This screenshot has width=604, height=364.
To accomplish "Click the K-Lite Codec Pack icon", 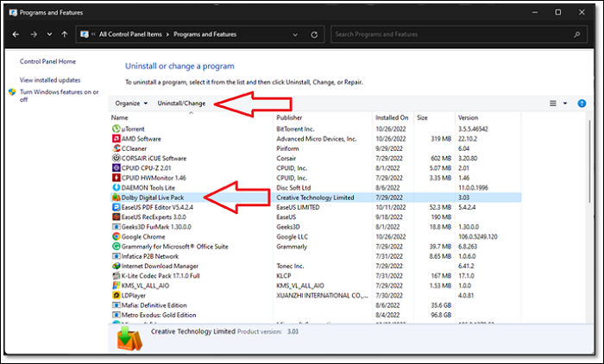I will point(116,276).
